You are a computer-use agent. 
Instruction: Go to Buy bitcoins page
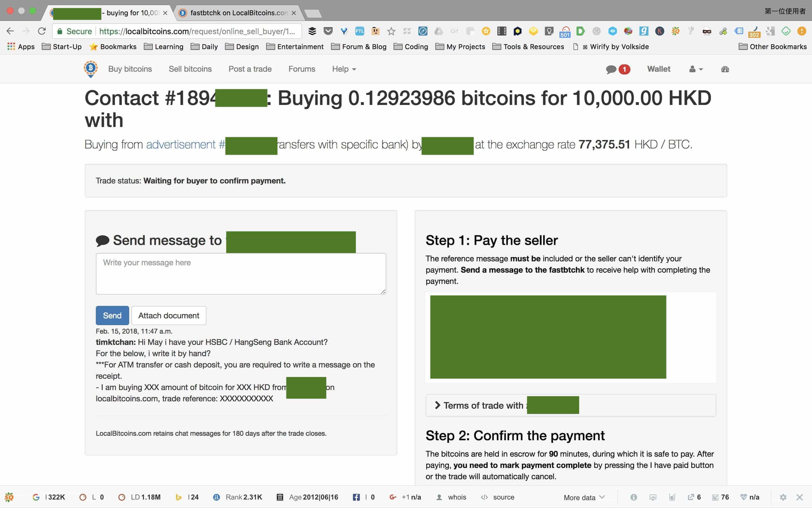coord(130,69)
